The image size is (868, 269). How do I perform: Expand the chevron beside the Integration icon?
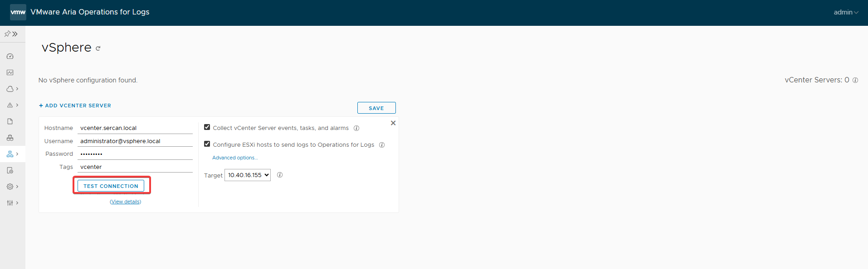pos(17,154)
